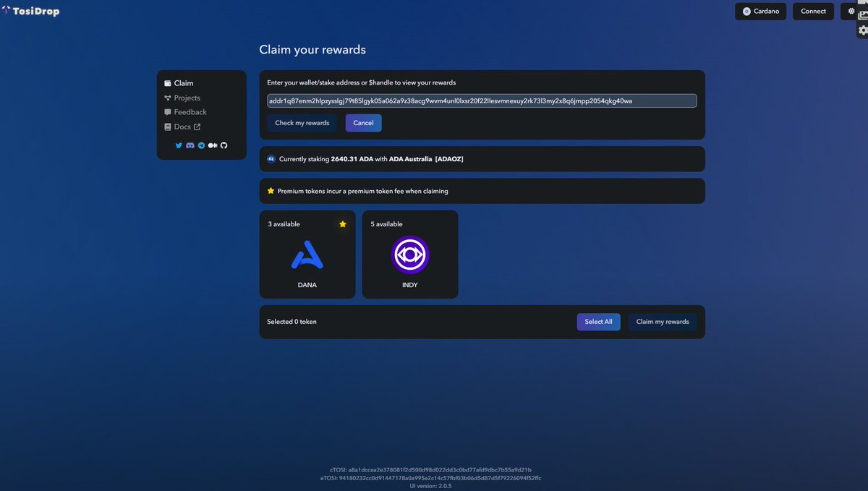Image resolution: width=868 pixels, height=491 pixels.
Task: Select the INDY token card
Action: pyautogui.click(x=410, y=254)
